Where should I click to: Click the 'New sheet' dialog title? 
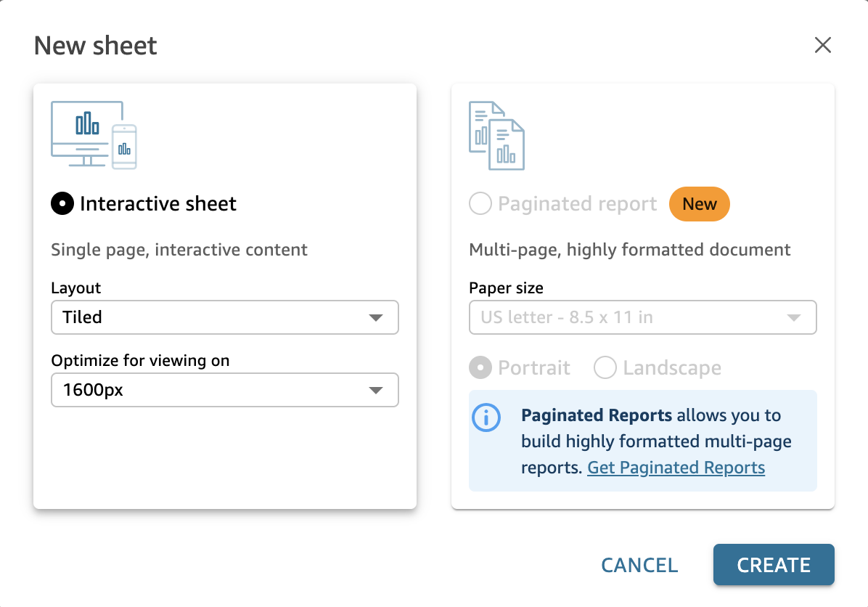coord(95,46)
